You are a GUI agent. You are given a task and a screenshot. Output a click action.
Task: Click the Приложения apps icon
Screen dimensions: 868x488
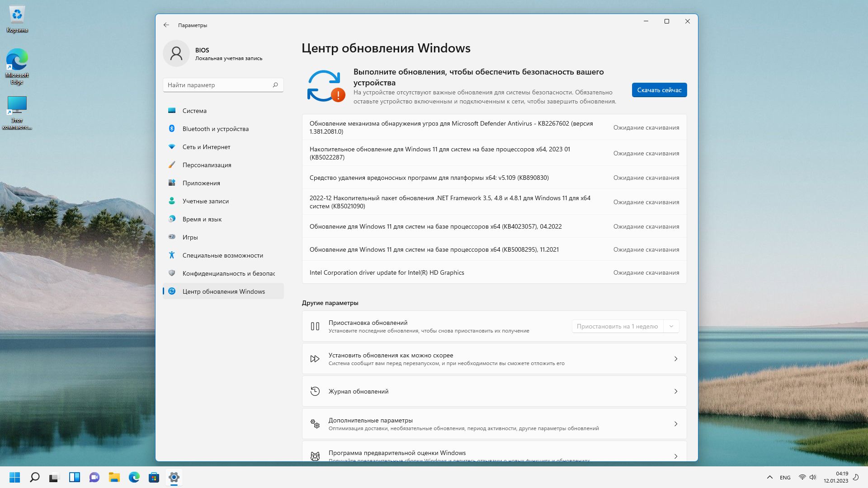click(x=172, y=183)
